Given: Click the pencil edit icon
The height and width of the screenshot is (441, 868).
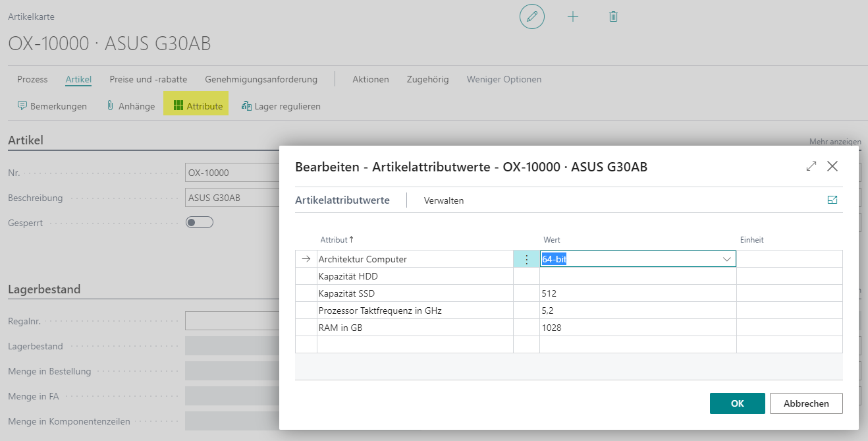Looking at the screenshot, I should [x=532, y=16].
